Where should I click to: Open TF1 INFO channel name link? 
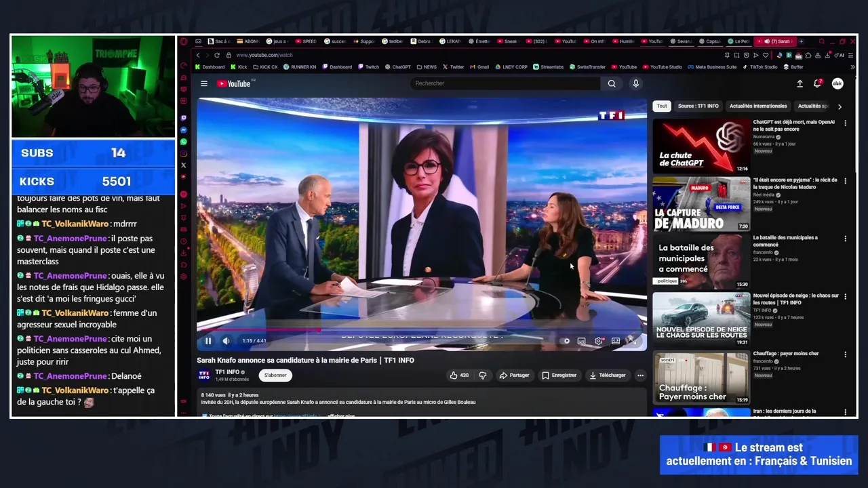click(227, 372)
